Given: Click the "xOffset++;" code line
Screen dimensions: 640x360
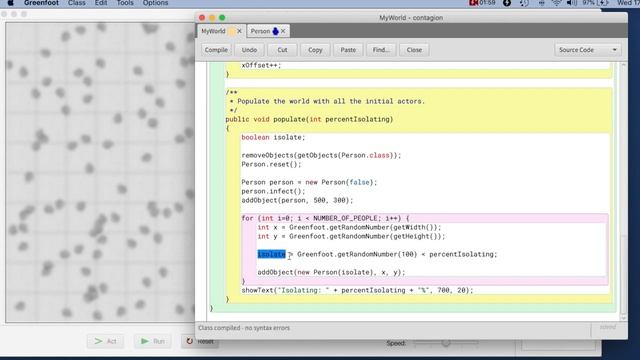Looking at the screenshot, I should coord(261,65).
